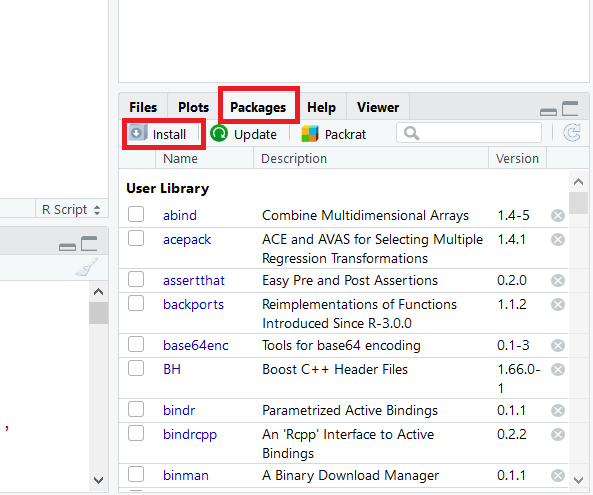Click the magnifier search icon

pyautogui.click(x=411, y=133)
